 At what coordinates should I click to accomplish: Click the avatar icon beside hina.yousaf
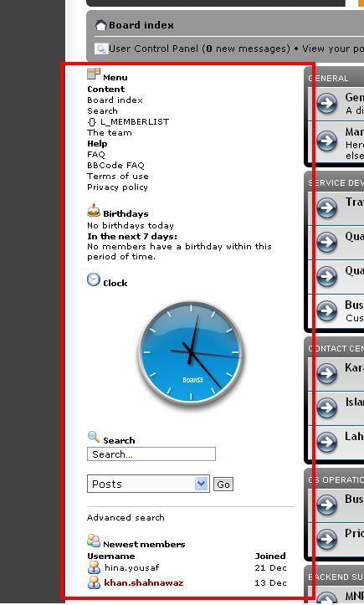pos(94,567)
